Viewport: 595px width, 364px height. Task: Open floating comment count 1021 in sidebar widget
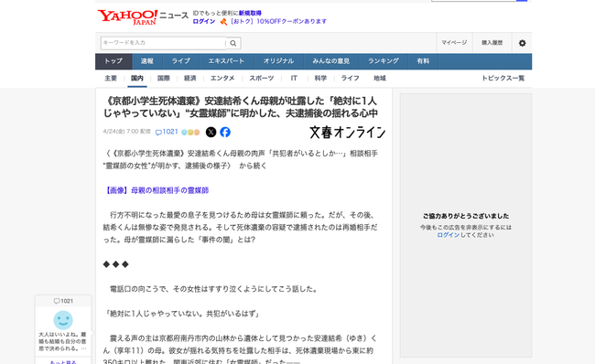pos(63,301)
